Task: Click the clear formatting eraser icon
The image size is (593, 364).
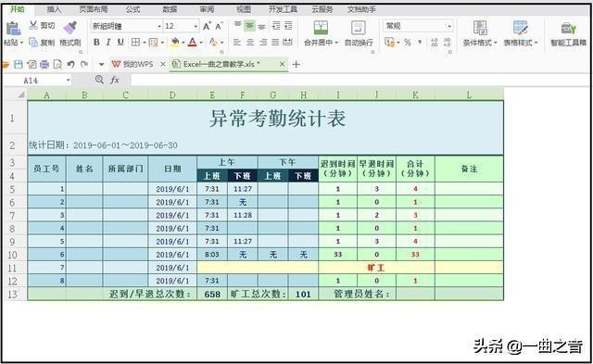Action: pos(213,43)
